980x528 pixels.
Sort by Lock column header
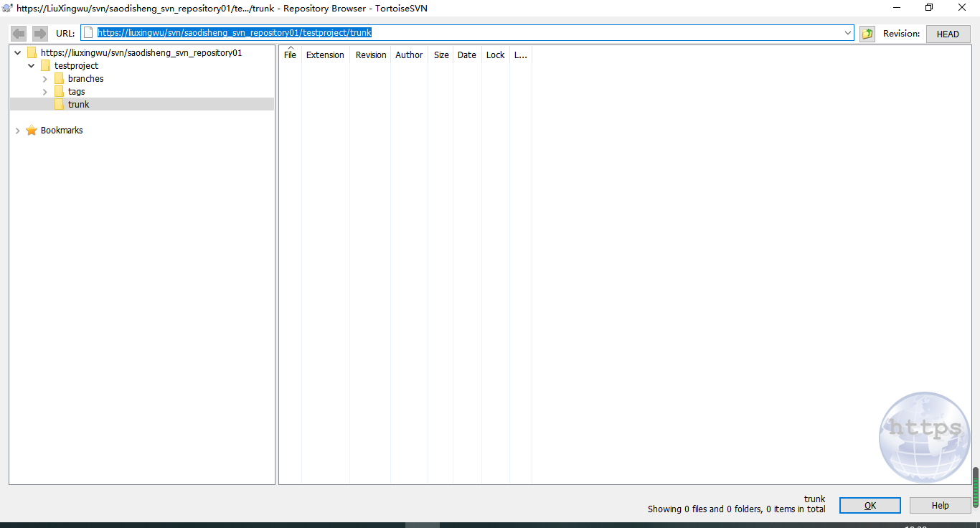[x=496, y=55]
